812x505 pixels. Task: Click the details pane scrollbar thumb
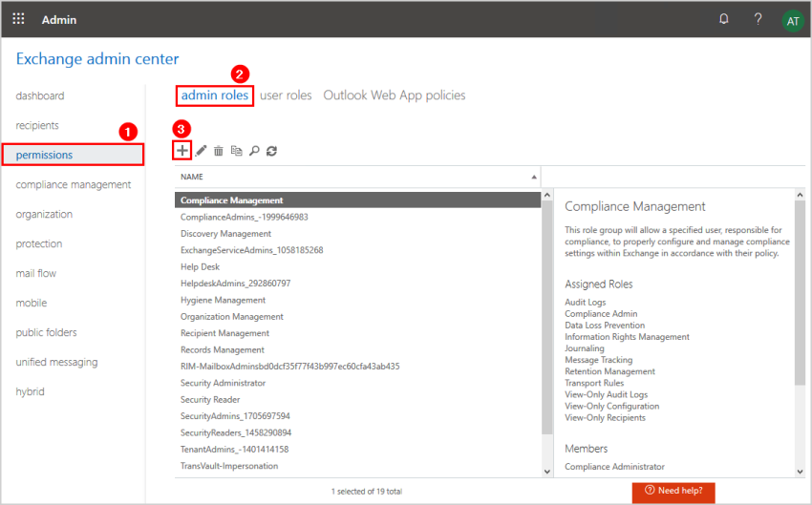click(x=800, y=292)
